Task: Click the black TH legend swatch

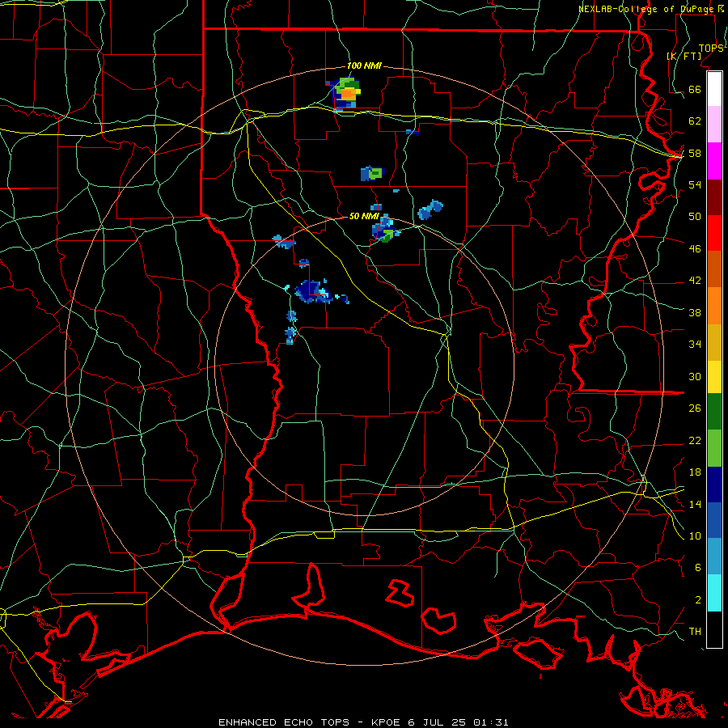Action: 714,629
